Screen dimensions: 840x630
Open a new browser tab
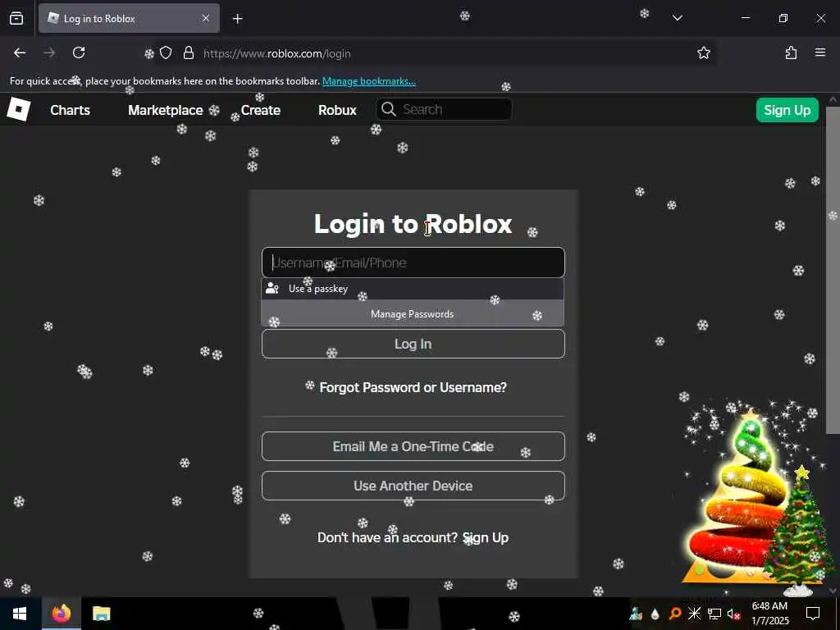tap(237, 19)
